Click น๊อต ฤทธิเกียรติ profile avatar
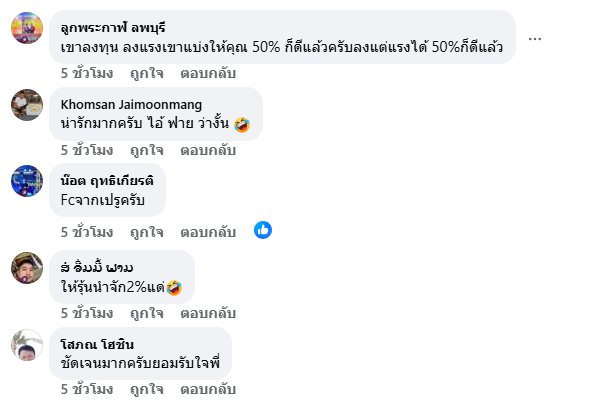 point(26,182)
